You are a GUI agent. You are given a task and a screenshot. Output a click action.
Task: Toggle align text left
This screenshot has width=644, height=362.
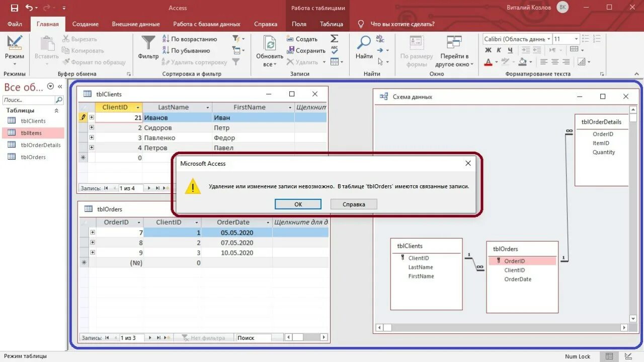coord(543,62)
